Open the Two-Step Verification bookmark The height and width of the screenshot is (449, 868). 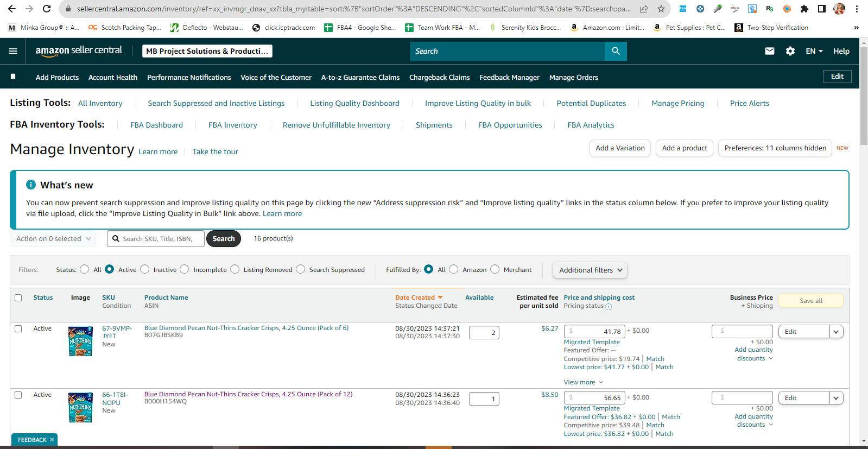point(771,28)
